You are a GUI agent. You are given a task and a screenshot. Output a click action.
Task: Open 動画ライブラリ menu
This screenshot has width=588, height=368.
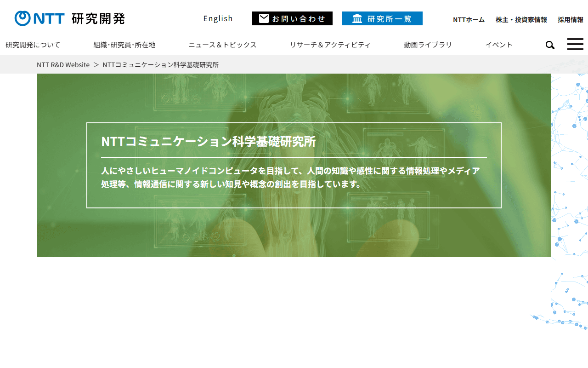(428, 45)
